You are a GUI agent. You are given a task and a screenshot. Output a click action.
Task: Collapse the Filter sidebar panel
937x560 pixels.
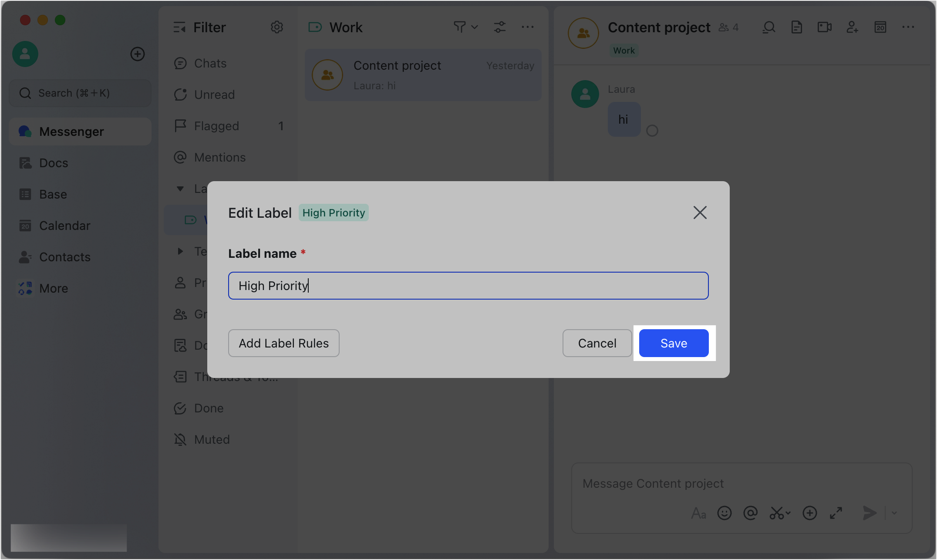179,27
